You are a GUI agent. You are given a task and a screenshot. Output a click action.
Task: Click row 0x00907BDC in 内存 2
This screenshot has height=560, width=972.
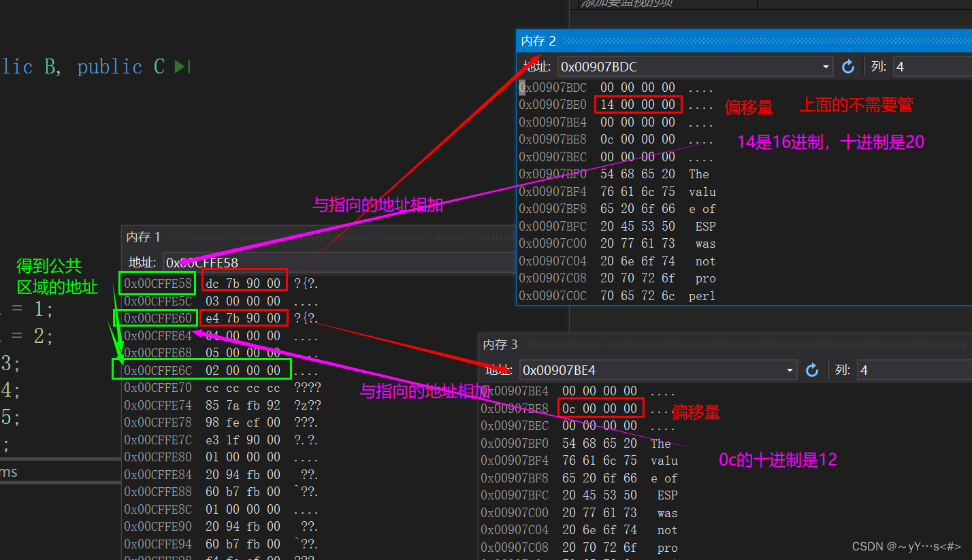[x=617, y=88]
